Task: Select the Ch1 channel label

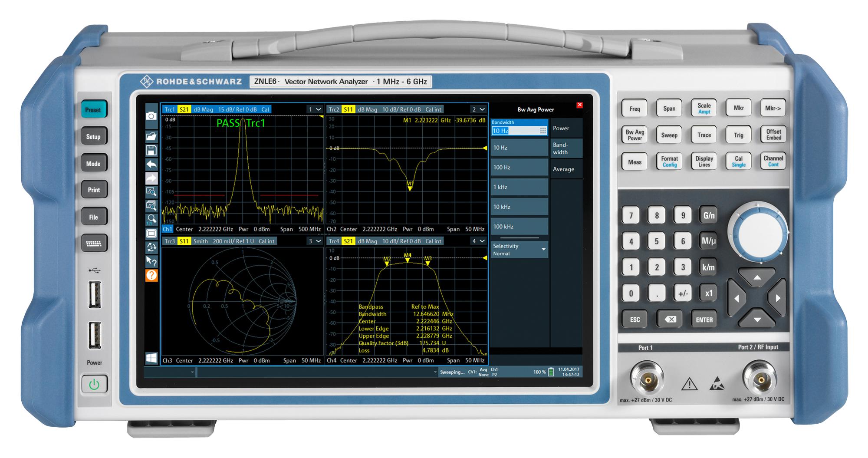Action: pyautogui.click(x=167, y=229)
